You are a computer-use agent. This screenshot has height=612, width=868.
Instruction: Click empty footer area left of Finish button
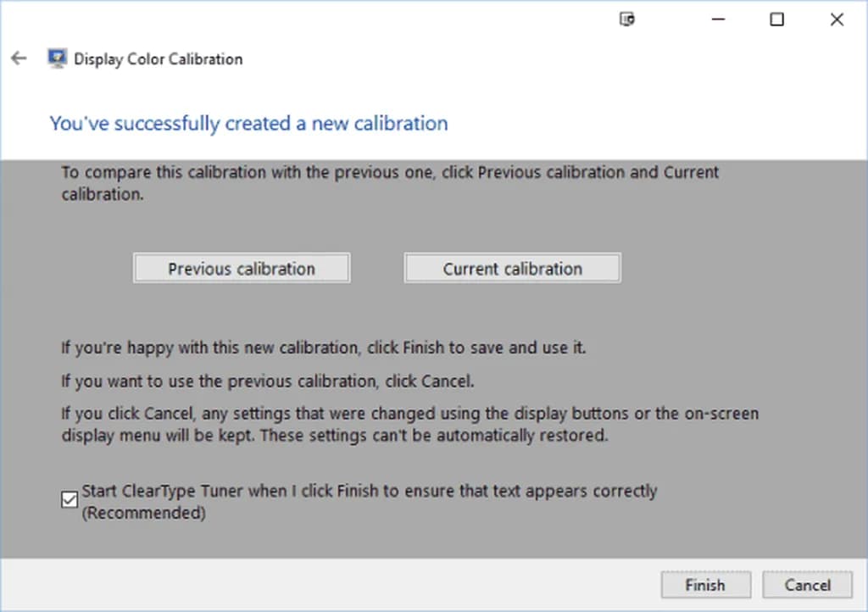(339, 585)
